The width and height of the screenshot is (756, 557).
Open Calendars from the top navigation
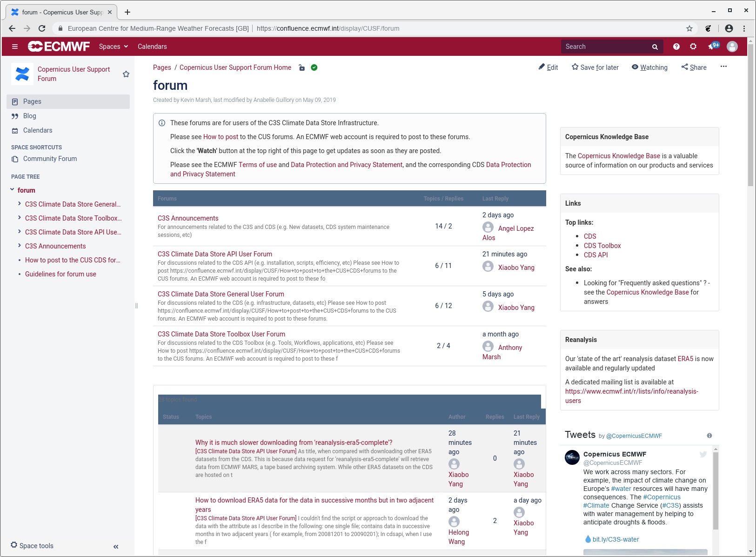click(152, 47)
